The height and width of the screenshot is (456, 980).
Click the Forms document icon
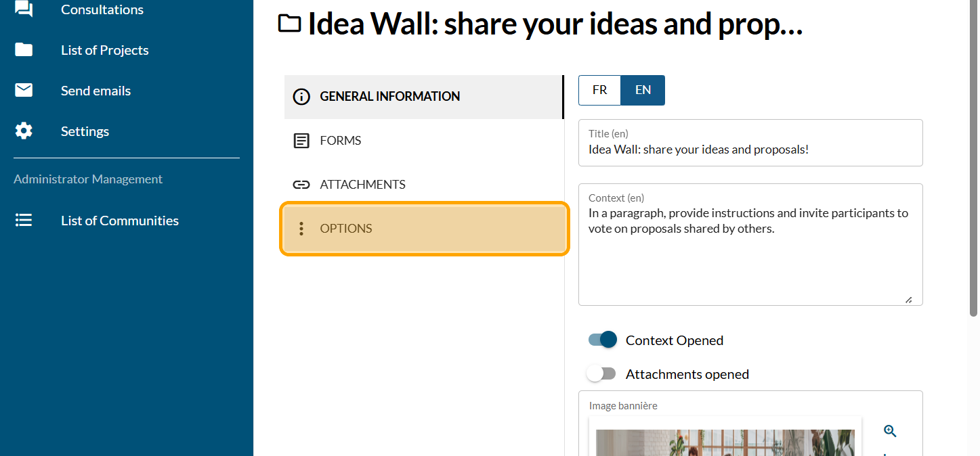[x=301, y=141]
